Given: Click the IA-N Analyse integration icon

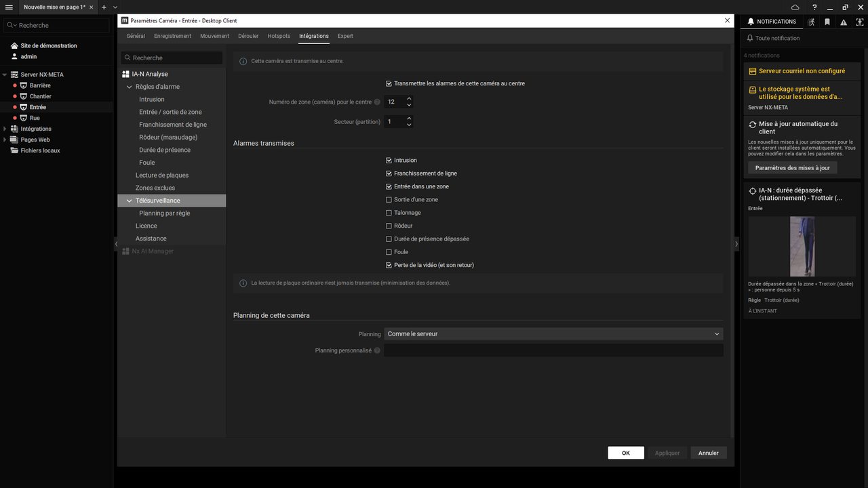Looking at the screenshot, I should click(x=125, y=74).
